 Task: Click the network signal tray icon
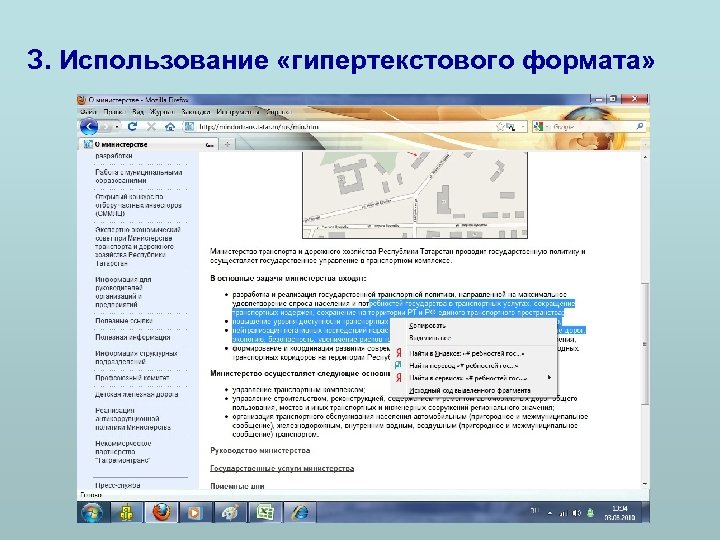tap(563, 513)
